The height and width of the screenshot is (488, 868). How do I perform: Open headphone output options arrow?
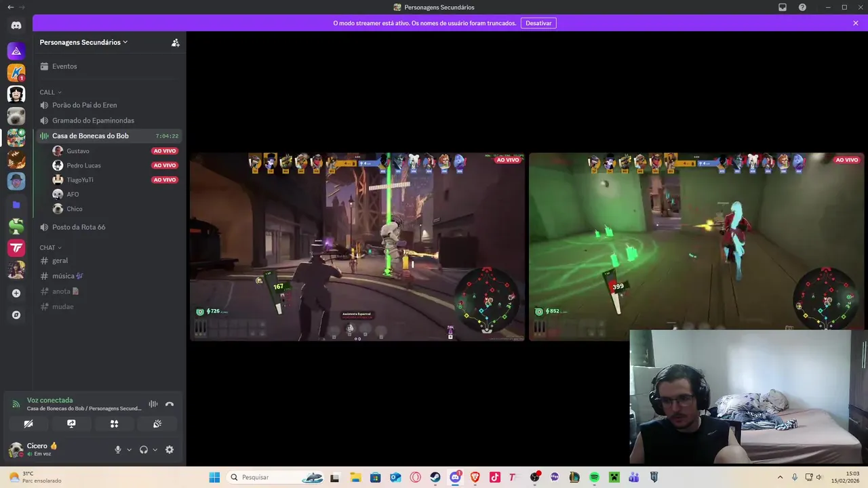click(155, 449)
